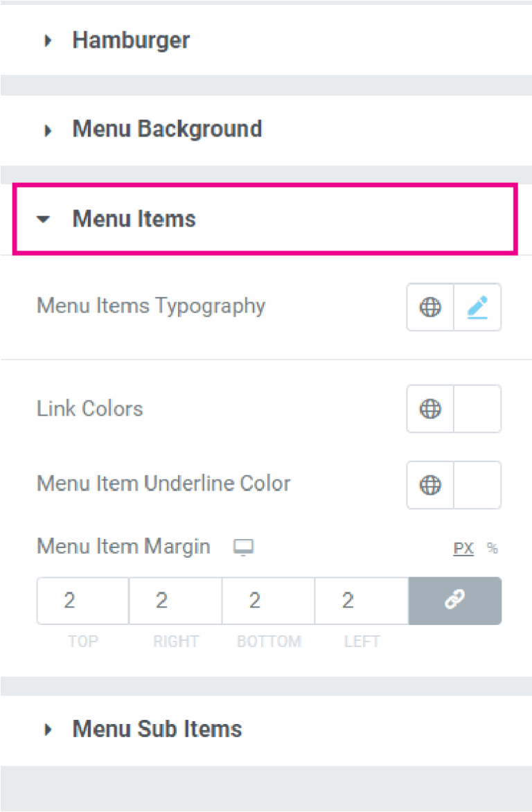Expand the Hamburger section
This screenshot has height=812, width=532.
pyautogui.click(x=130, y=40)
